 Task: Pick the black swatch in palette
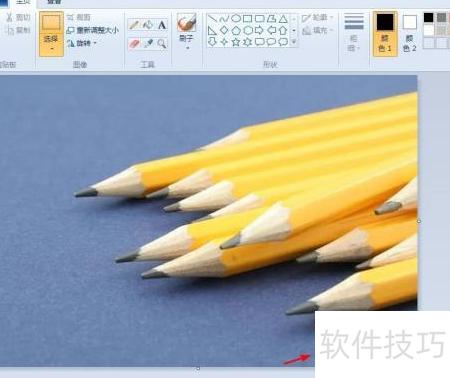point(429,18)
